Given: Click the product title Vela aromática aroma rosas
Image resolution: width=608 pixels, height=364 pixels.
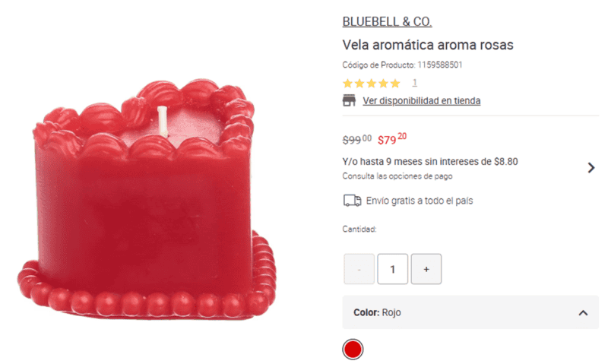Looking at the screenshot, I should (428, 45).
